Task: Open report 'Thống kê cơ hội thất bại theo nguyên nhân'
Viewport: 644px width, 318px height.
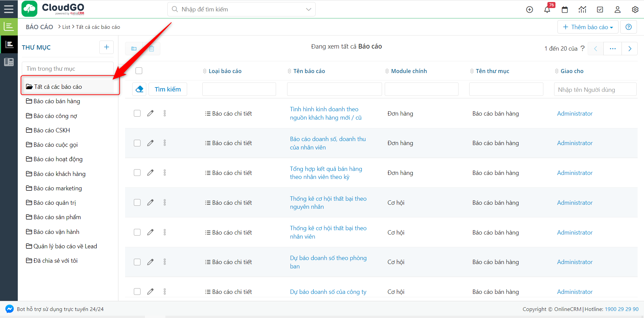Action: tap(328, 203)
